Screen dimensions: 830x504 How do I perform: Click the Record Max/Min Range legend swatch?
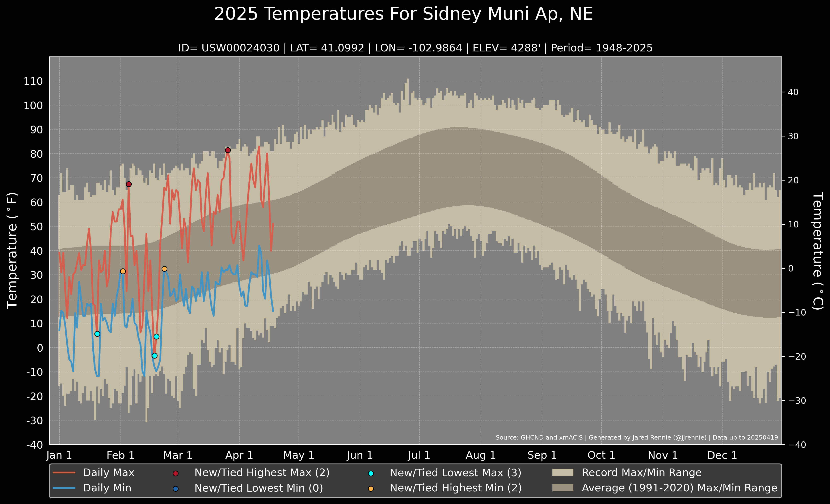[563, 473]
